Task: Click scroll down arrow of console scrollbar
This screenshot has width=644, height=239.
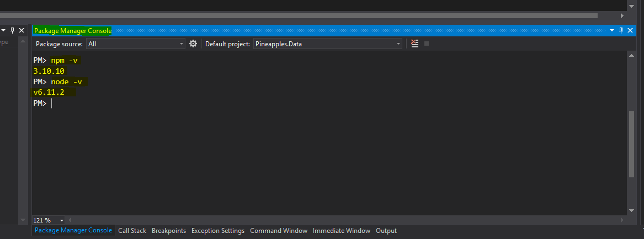Action: pos(631,210)
